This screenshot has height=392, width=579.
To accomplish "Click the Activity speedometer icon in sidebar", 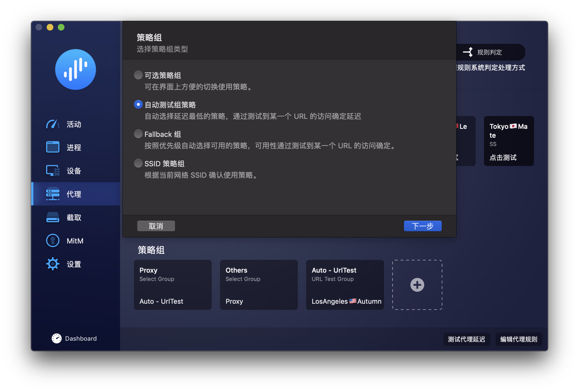I will 53,124.
